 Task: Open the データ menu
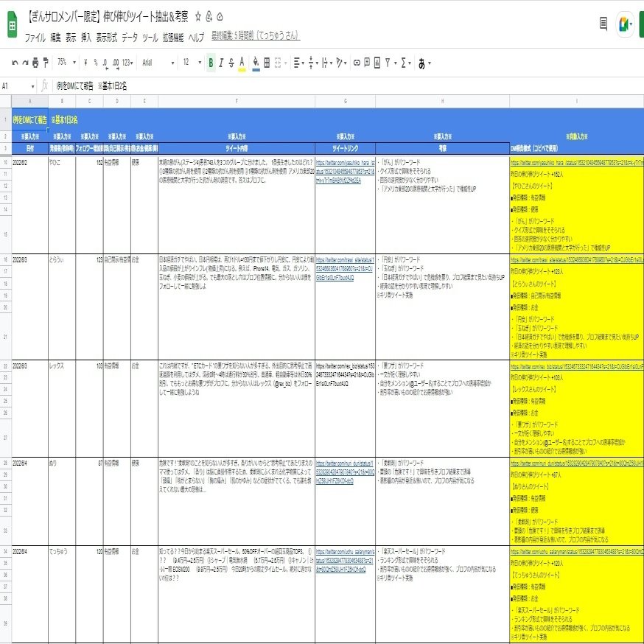pyautogui.click(x=130, y=38)
